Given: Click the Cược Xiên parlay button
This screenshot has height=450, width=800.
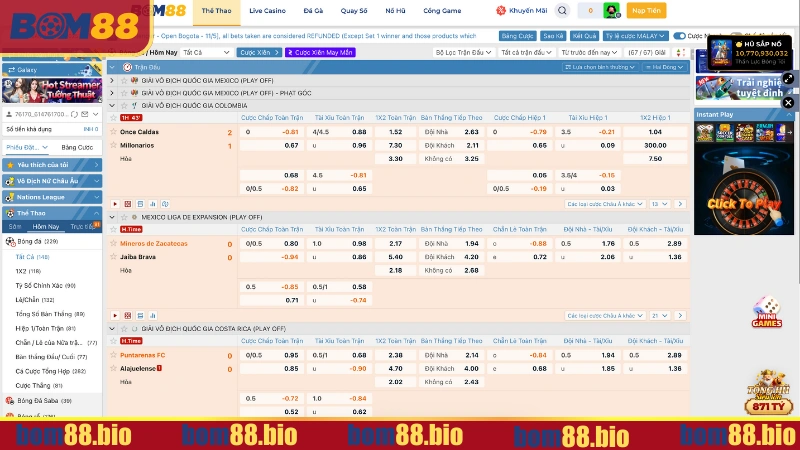Looking at the screenshot, I should coord(259,53).
